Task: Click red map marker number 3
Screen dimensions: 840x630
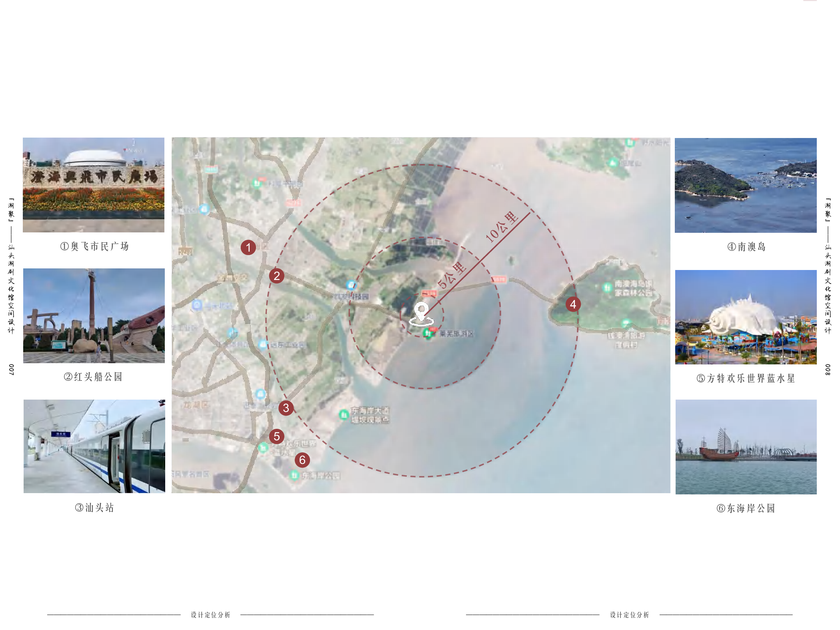Action: click(x=286, y=408)
